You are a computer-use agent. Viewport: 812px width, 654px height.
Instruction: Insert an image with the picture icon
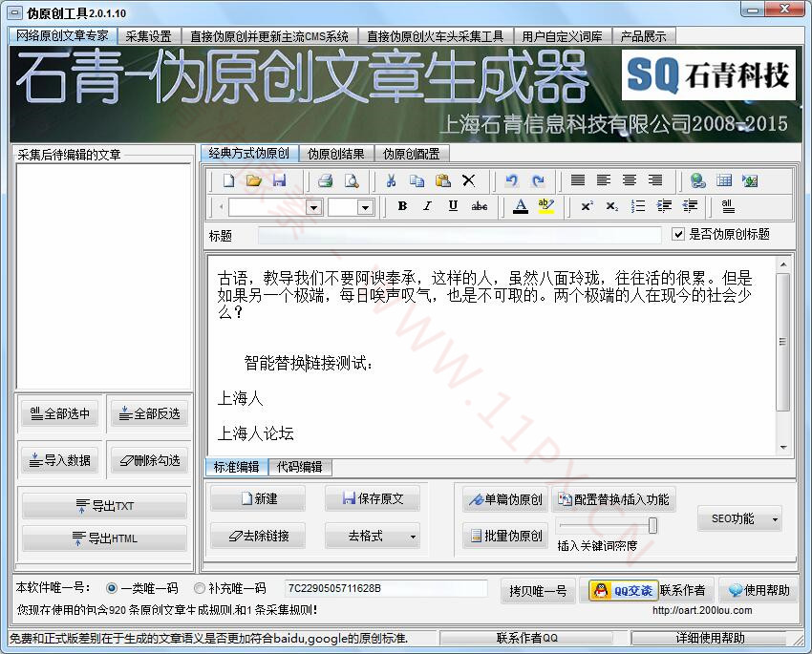(750, 180)
